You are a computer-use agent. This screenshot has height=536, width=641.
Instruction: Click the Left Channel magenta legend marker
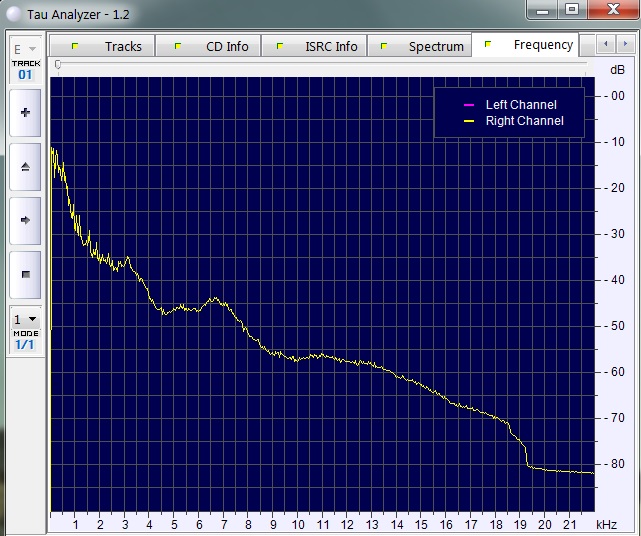[468, 105]
